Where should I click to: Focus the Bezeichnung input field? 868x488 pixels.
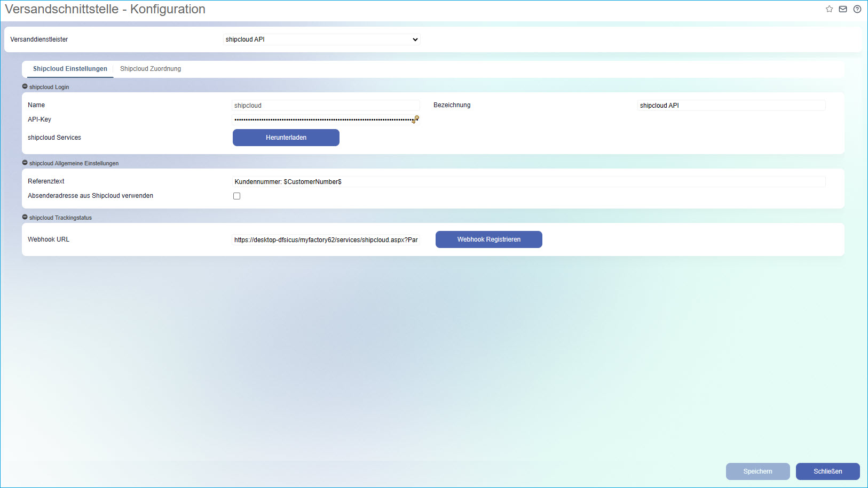[x=732, y=106]
